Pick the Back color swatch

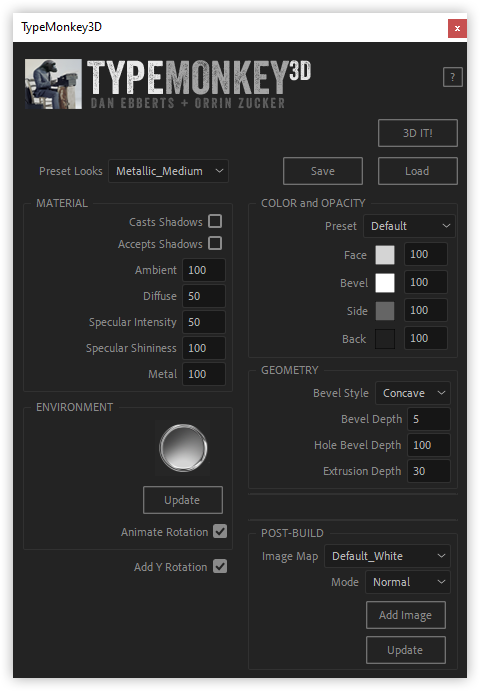point(385,339)
